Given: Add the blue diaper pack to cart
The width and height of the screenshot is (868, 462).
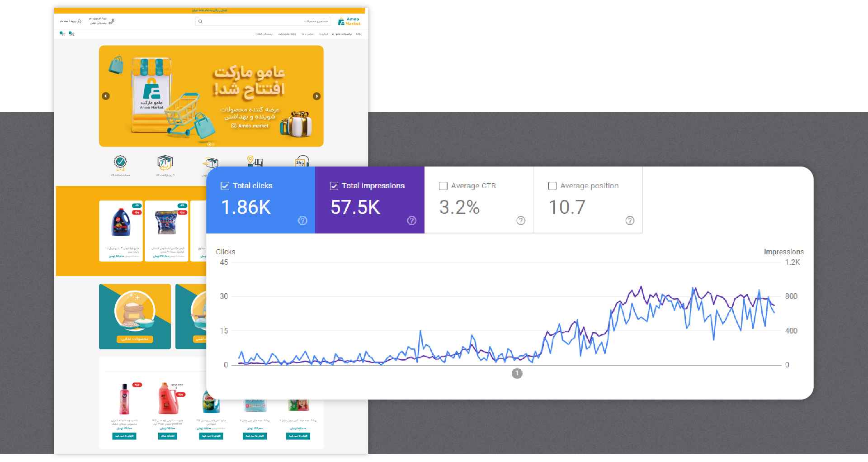Looking at the screenshot, I should [255, 436].
